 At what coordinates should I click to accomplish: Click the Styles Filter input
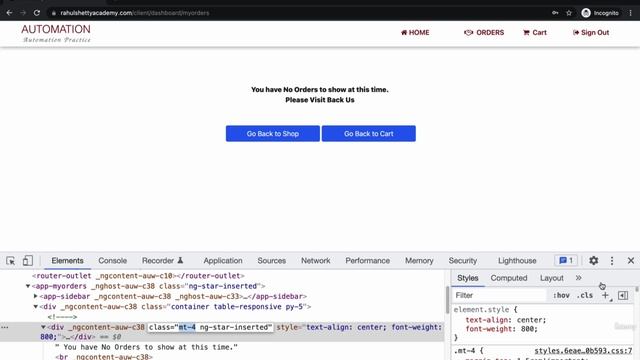click(x=499, y=295)
